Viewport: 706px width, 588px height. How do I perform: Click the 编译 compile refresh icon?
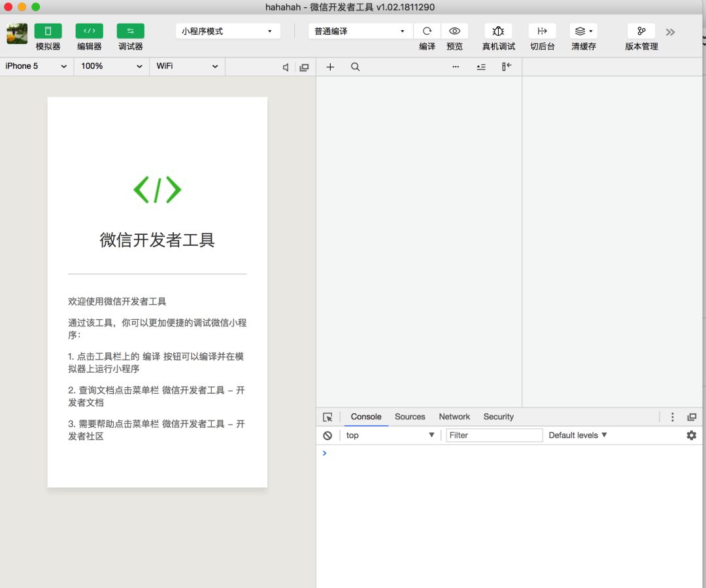pos(427,31)
